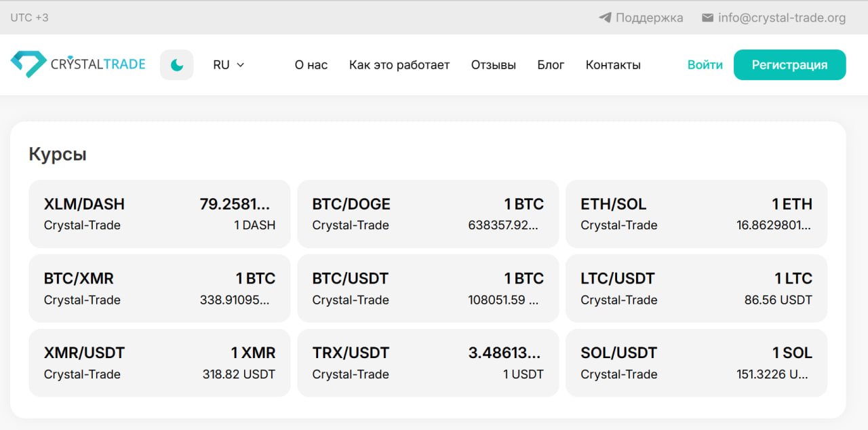Navigate to the Блог section
Image resolution: width=868 pixels, height=430 pixels.
pyautogui.click(x=551, y=65)
